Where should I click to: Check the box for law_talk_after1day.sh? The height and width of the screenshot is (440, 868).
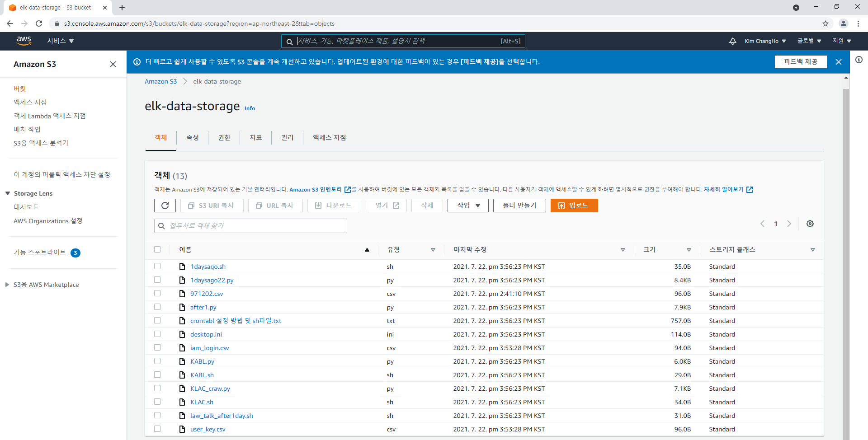pos(157,415)
